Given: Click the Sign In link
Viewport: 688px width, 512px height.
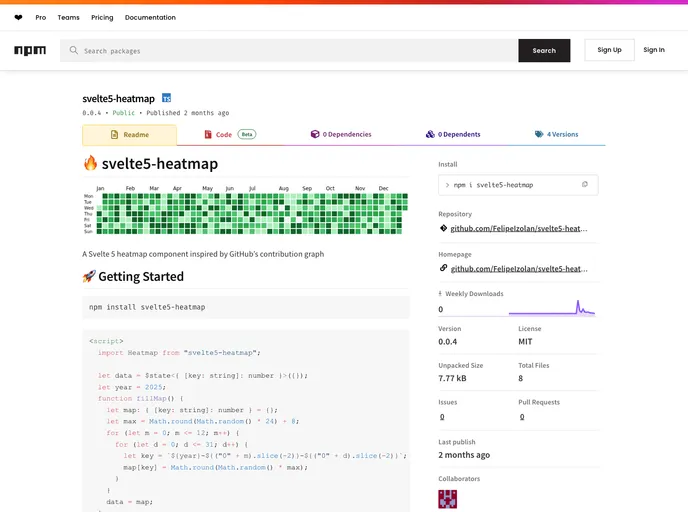Looking at the screenshot, I should pos(654,50).
